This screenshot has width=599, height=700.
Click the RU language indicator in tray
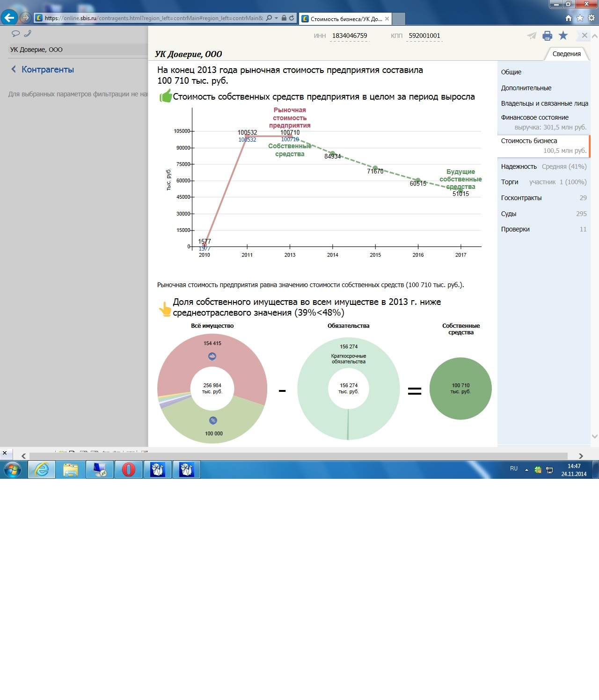click(514, 469)
